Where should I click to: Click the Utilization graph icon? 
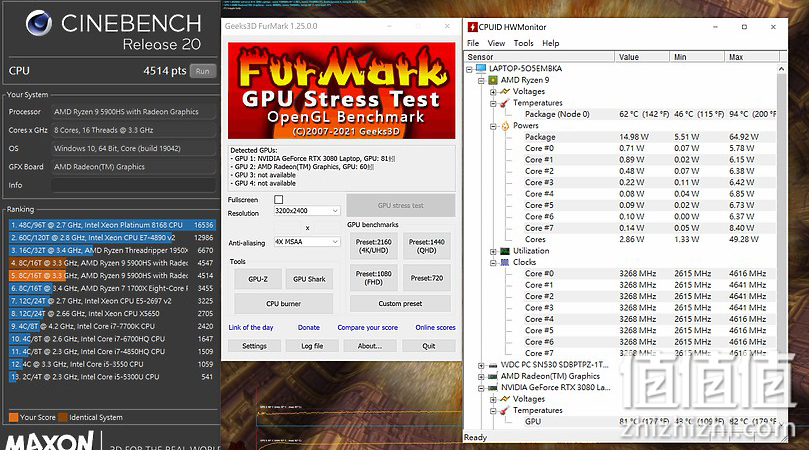coord(505,251)
